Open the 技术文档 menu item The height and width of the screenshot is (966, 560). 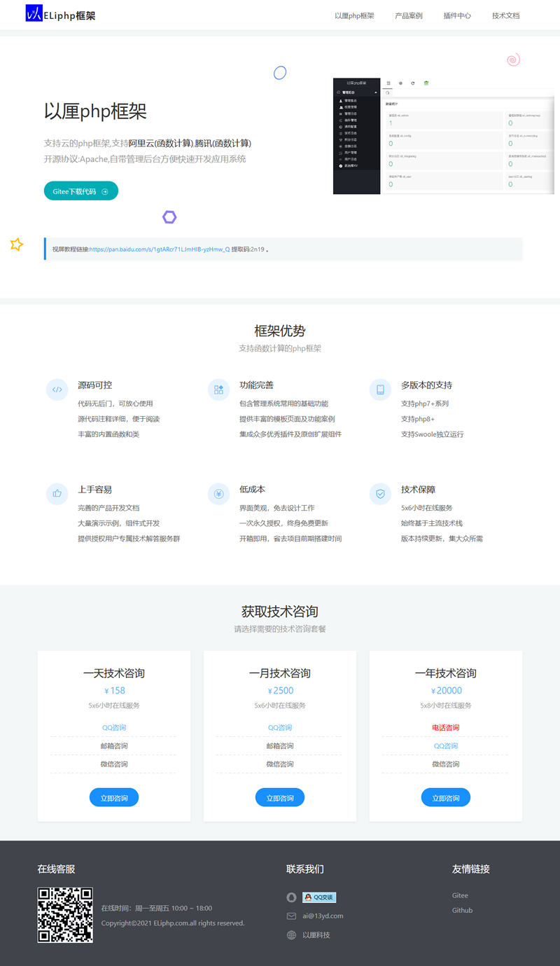pos(505,15)
